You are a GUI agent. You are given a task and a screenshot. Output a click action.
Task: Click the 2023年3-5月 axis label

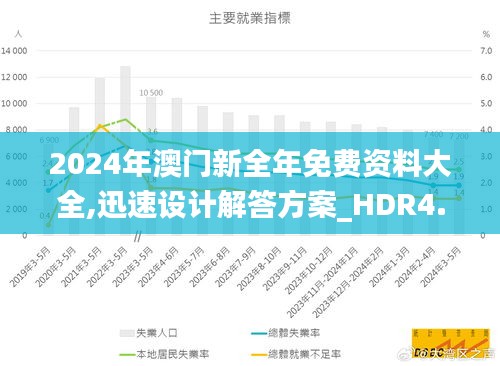133,267
